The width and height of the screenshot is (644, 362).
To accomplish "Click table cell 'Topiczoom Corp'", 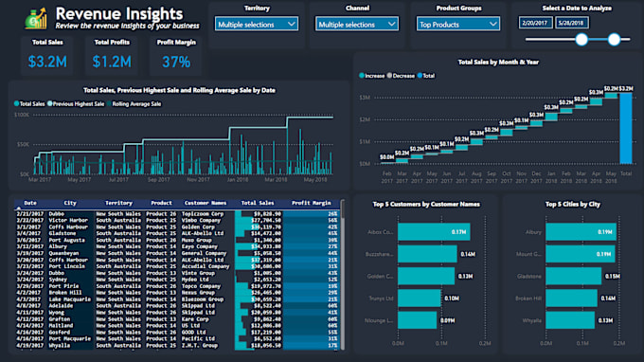I will 203,213.
